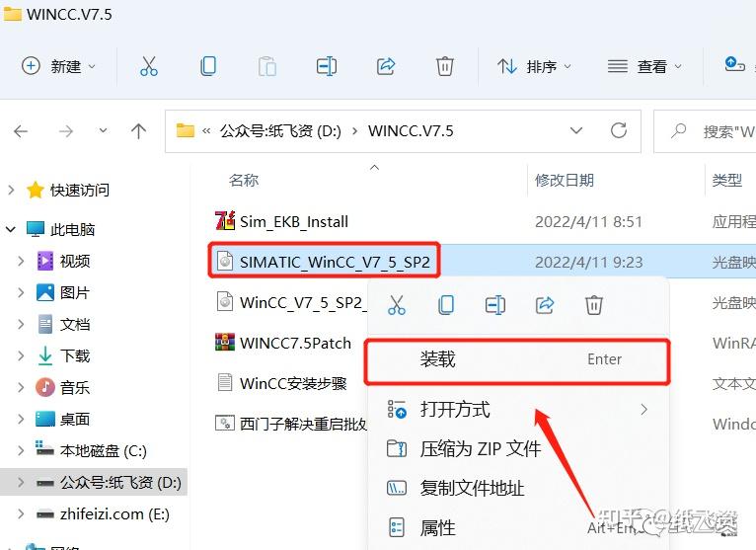Viewport: 756px width, 550px height.
Task: Select 下载 in the navigation pane
Action: pyautogui.click(x=74, y=356)
